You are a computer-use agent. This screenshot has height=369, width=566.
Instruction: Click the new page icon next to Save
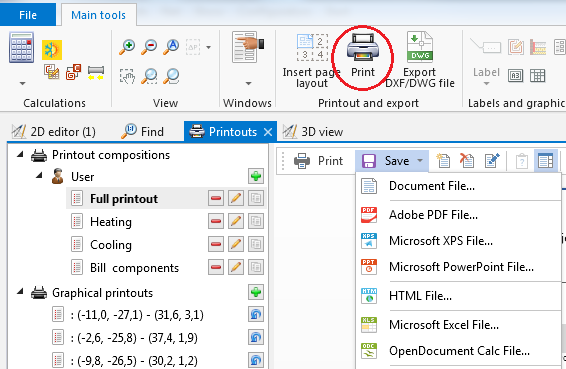[x=443, y=161]
